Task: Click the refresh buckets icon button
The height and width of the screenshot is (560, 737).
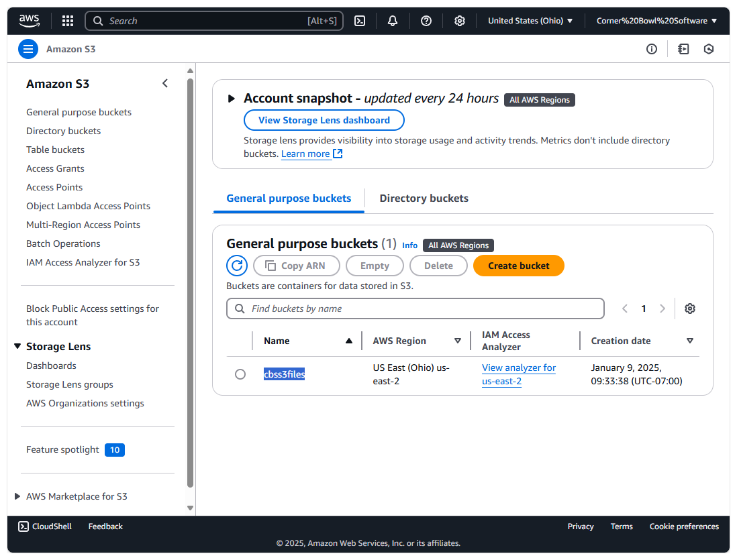Action: (237, 266)
